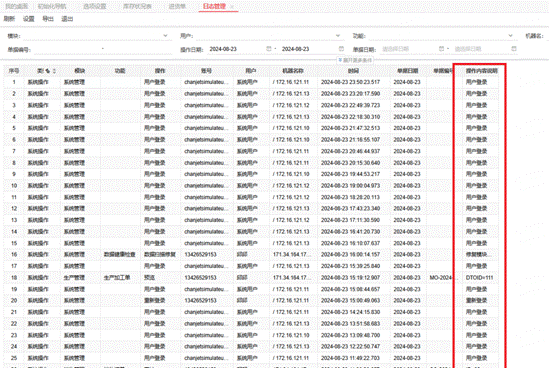Close the 日志管理 tab with its x icon
Screen dimensions: 549x368
coord(232,7)
